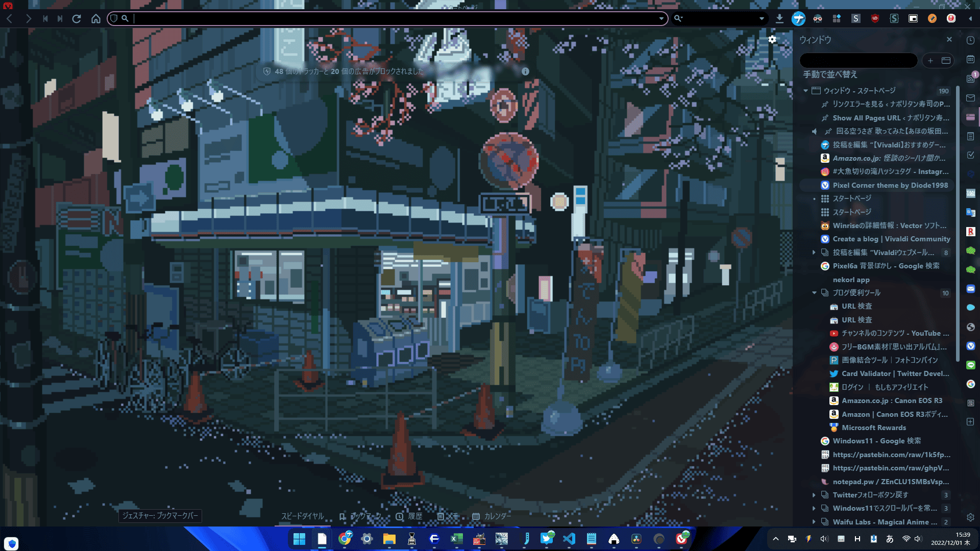Collapse the ブログ便利ツール tab stack
980x551 pixels.
(x=814, y=293)
